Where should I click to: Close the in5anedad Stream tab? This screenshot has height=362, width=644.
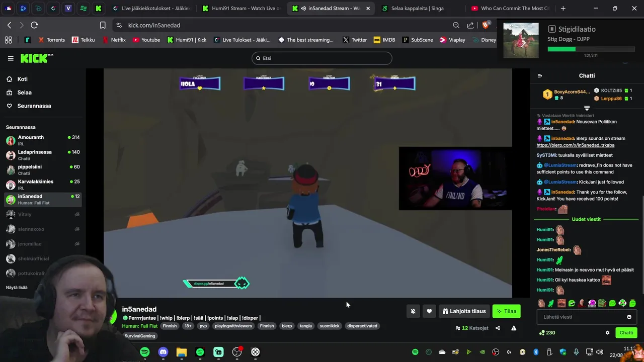click(x=368, y=9)
